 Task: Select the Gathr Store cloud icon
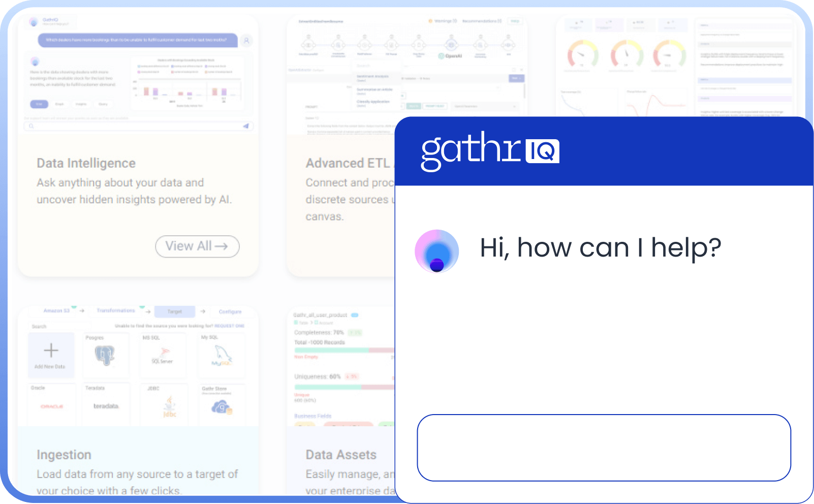[x=222, y=407]
